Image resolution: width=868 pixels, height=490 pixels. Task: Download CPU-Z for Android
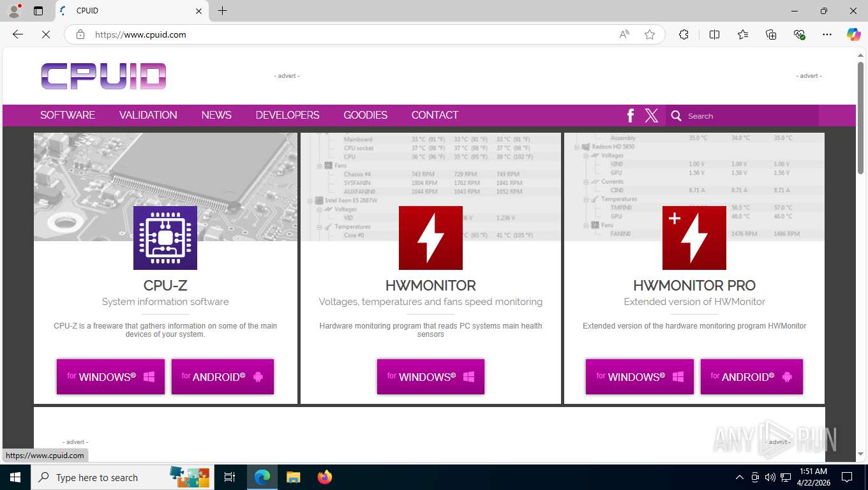[223, 376]
